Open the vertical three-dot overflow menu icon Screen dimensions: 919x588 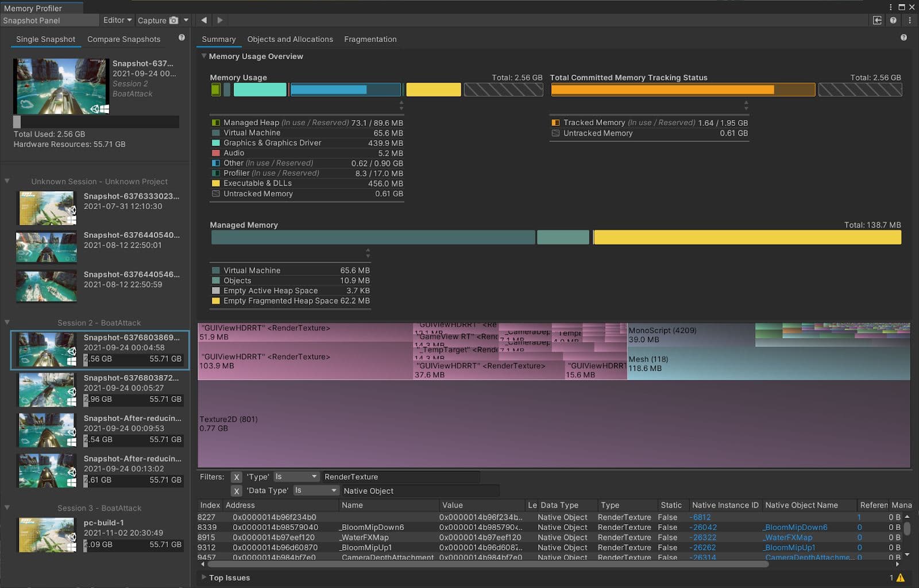click(909, 20)
